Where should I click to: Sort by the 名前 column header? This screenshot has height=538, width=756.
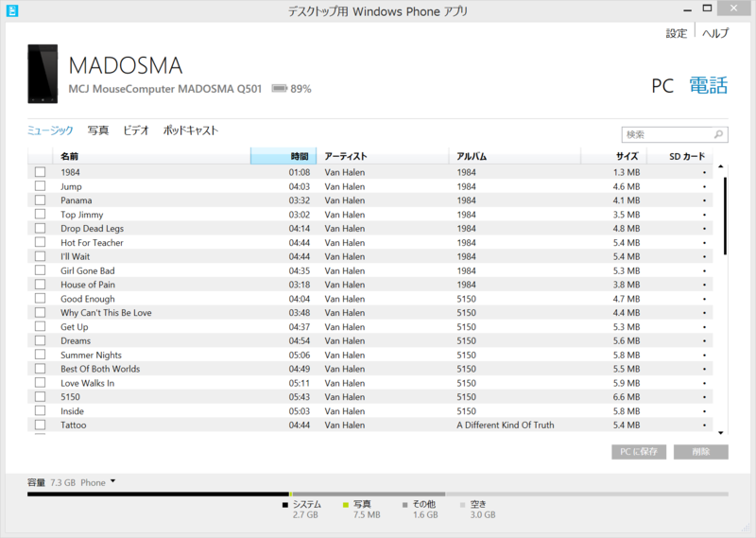click(151, 156)
